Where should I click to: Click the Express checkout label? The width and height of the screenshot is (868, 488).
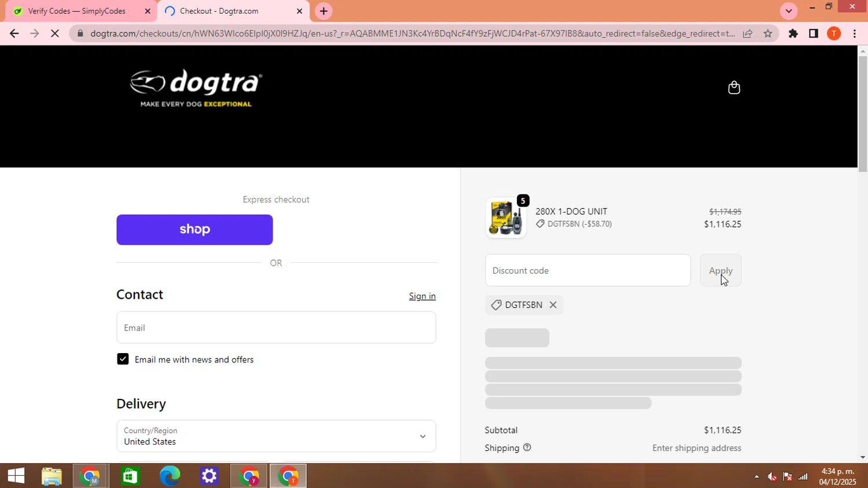coord(276,200)
